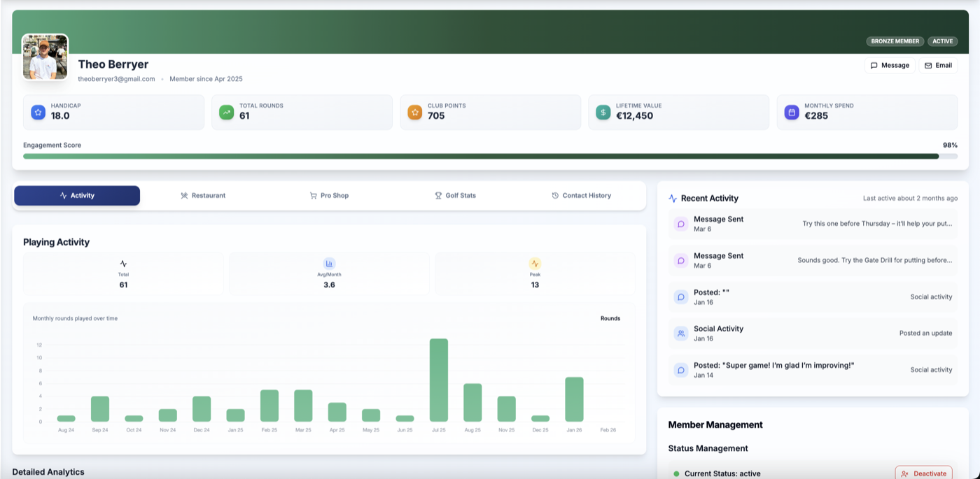Viewport: 980px width, 479px height.
Task: Click the Peak value 13
Action: click(x=535, y=285)
